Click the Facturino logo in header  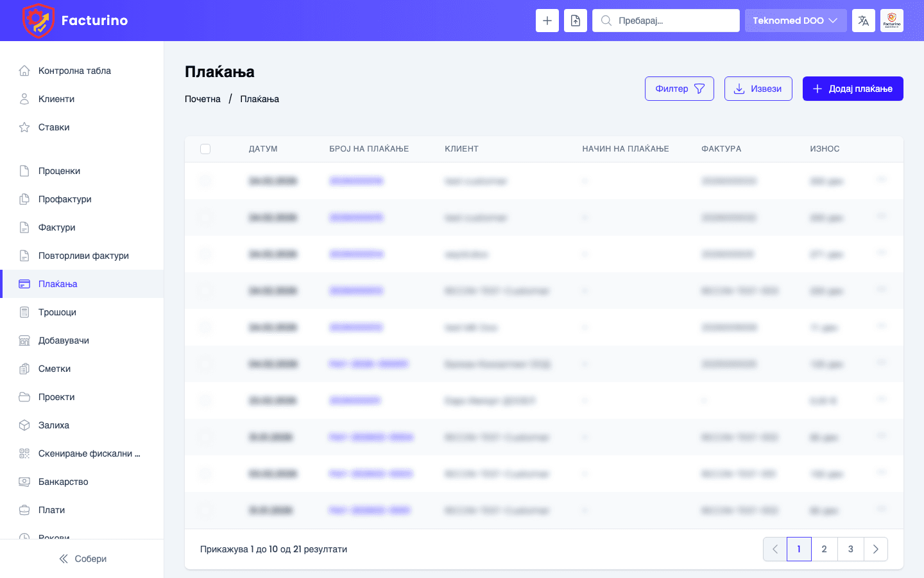pyautogui.click(x=75, y=21)
